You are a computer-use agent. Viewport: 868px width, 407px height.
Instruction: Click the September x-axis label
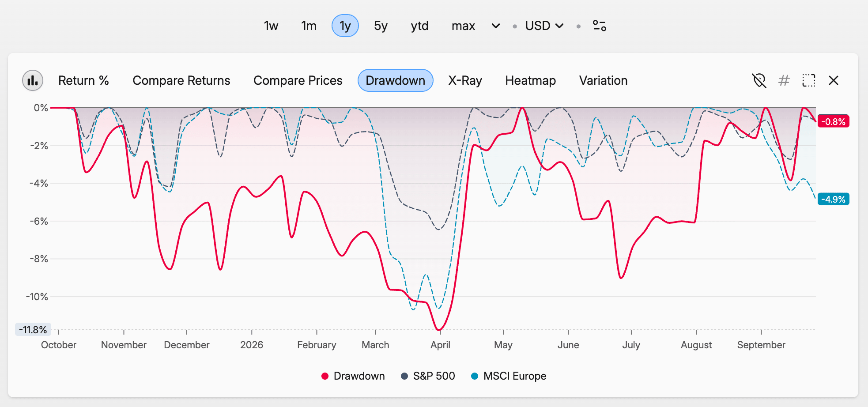point(761,345)
